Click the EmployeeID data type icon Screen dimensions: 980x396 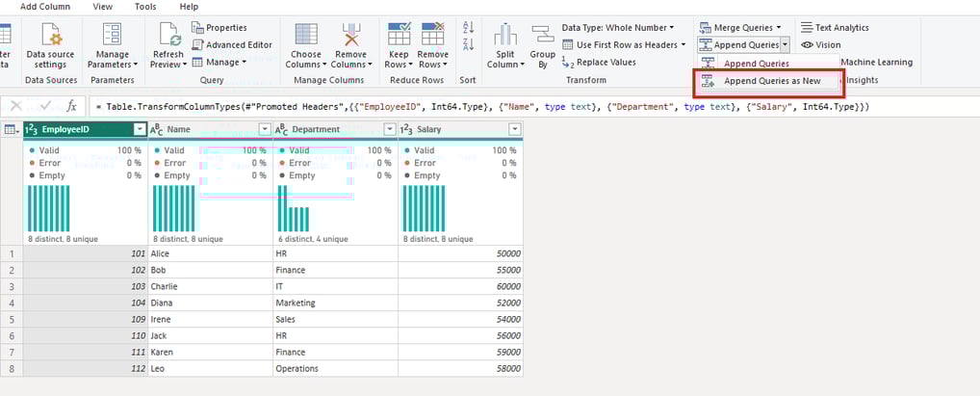32,129
